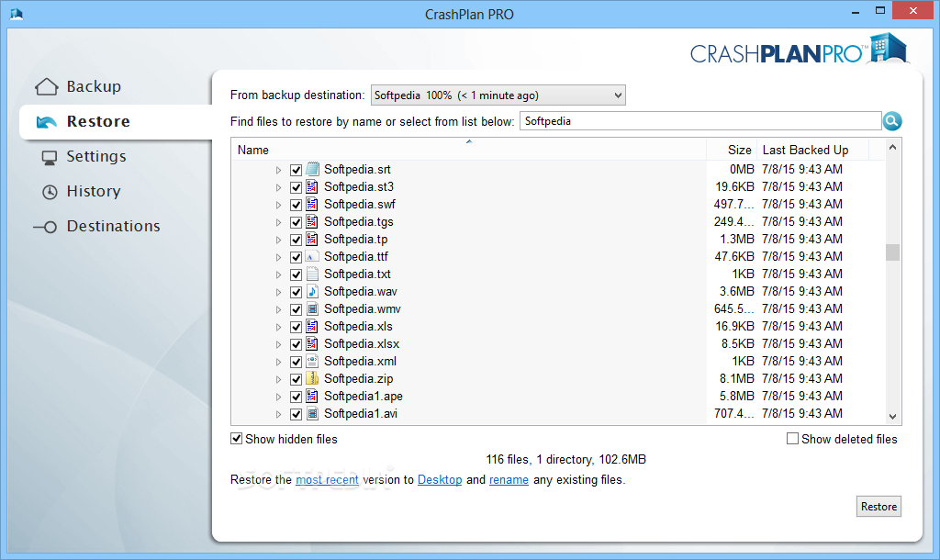The width and height of the screenshot is (940, 560).
Task: Go to the Settings section
Action: click(96, 156)
